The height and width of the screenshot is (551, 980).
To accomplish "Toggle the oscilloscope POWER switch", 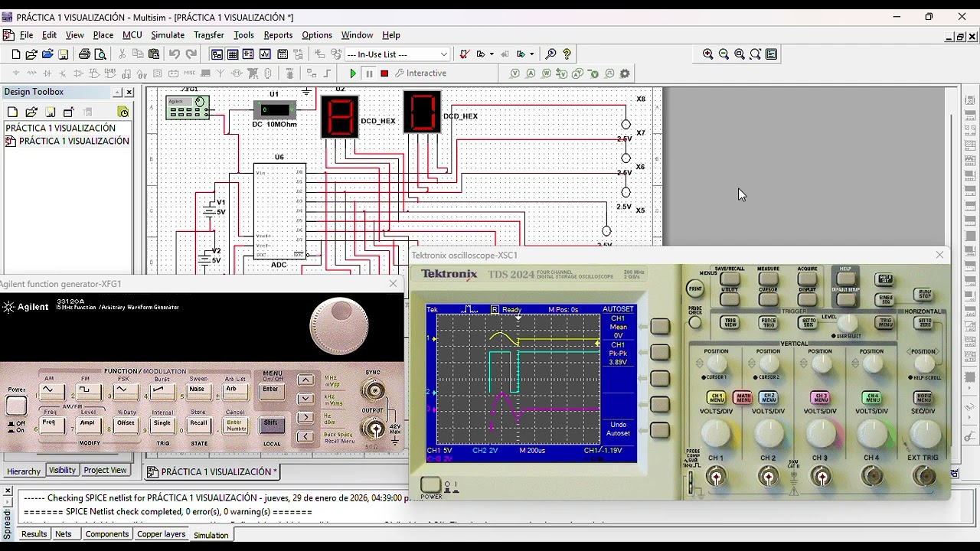I will coord(430,484).
